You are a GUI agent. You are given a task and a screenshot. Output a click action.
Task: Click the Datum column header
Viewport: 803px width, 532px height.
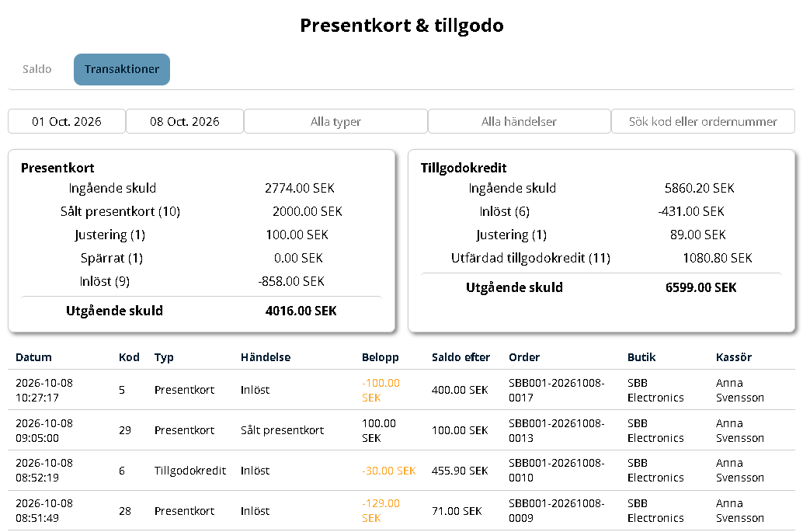click(34, 357)
